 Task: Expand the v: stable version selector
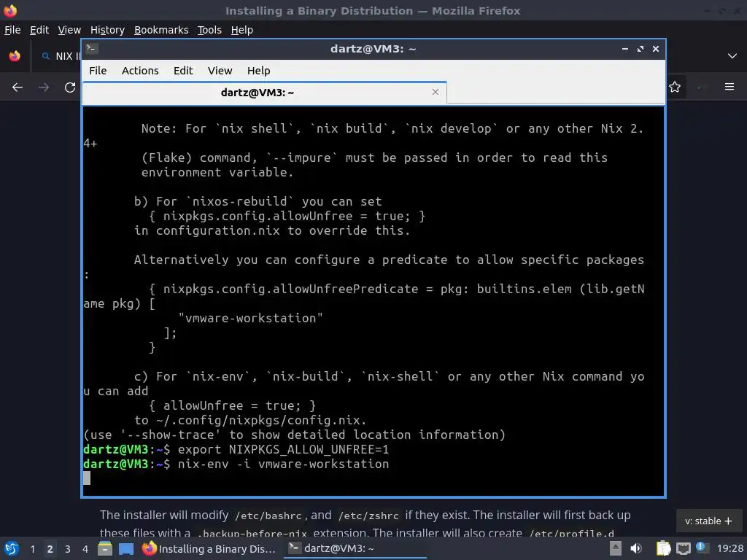(x=708, y=521)
